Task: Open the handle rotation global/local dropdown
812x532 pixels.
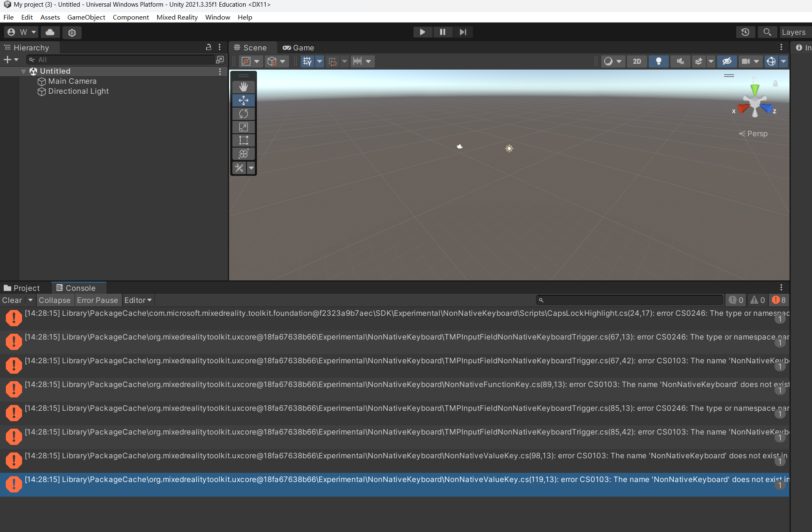Action: 277,61
